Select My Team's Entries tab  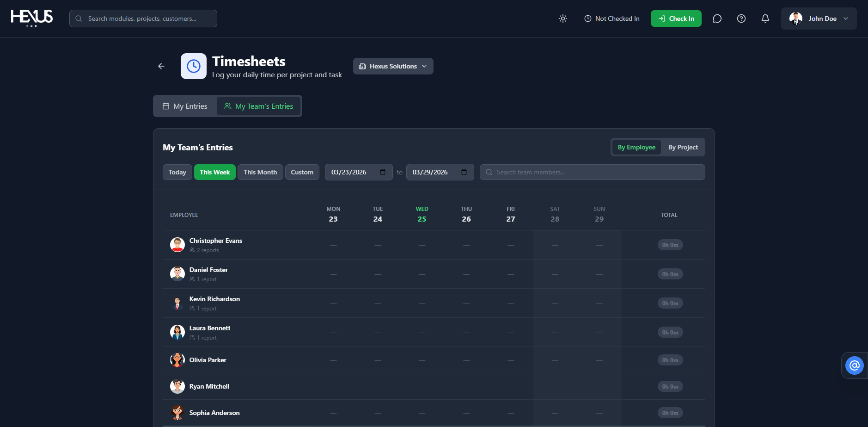click(259, 106)
